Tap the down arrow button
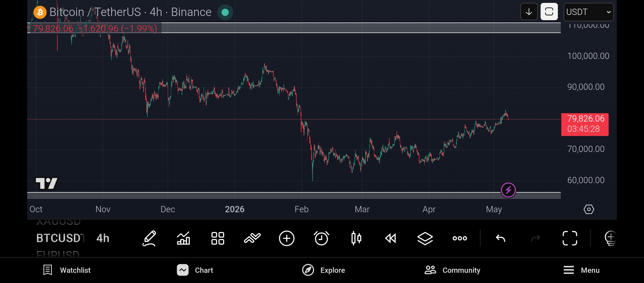This screenshot has width=644, height=283. tap(529, 12)
